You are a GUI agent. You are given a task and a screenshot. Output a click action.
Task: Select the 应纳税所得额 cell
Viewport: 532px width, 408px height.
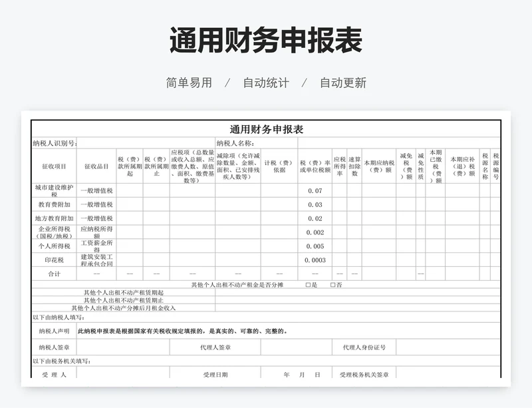96,232
